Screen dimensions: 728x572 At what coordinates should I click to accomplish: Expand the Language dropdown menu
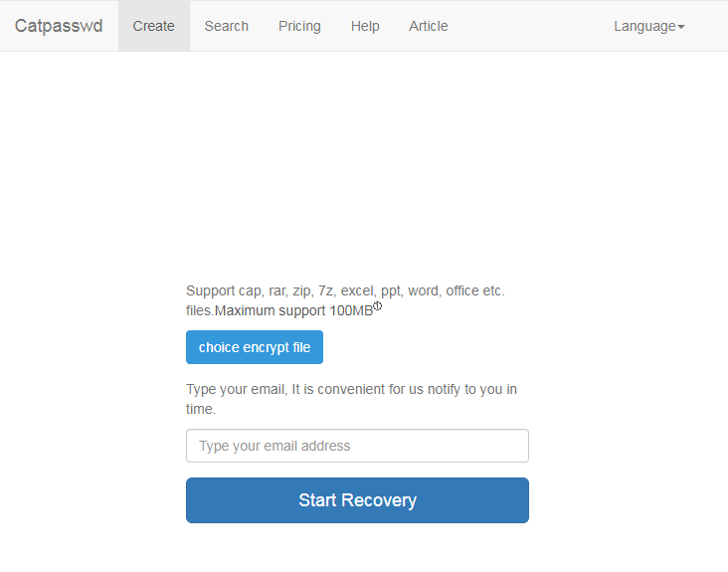648,26
